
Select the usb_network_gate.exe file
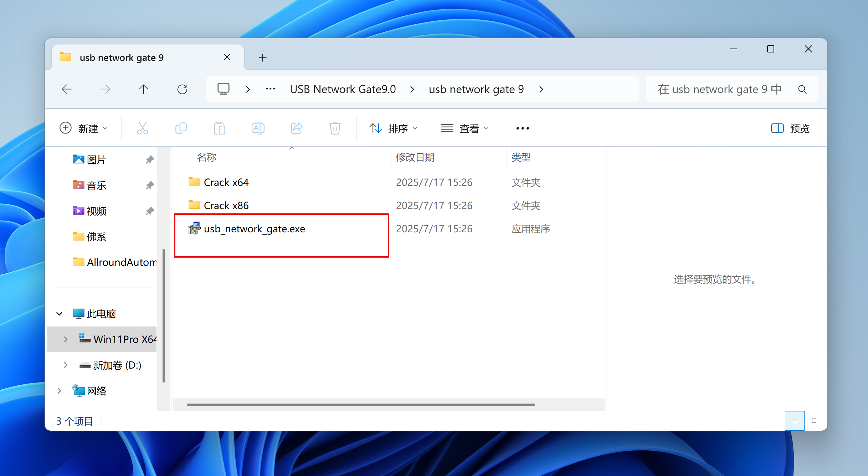tap(254, 229)
